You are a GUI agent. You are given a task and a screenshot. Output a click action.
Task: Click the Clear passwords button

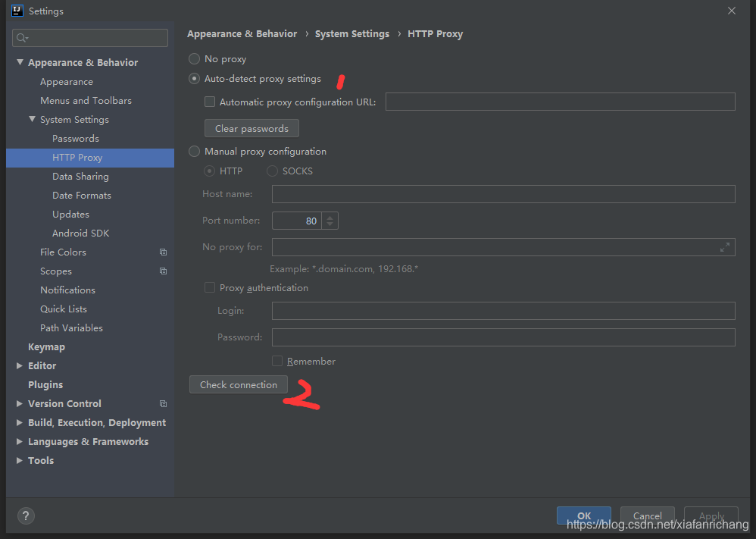[x=251, y=128]
